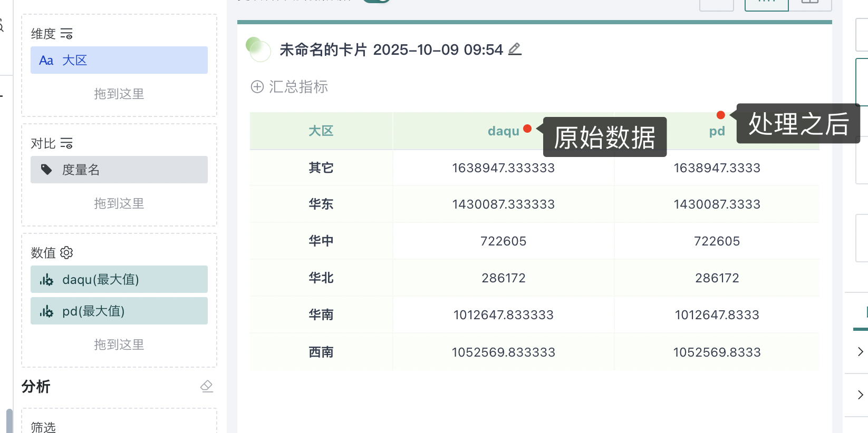Image resolution: width=868 pixels, height=433 pixels.
Task: Click cell value 1052569.833333
Action: click(504, 352)
